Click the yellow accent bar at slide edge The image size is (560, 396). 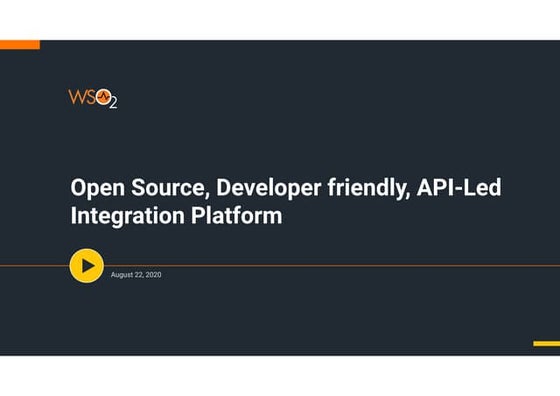[x=546, y=344]
